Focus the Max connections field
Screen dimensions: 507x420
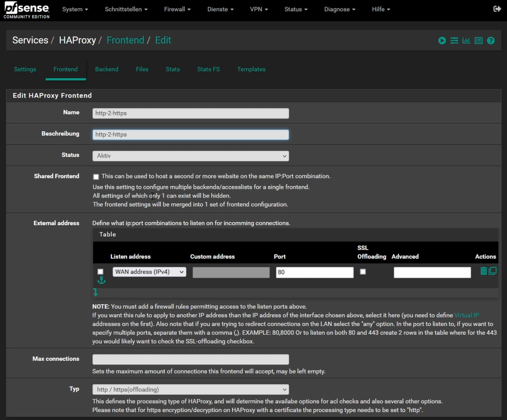[x=191, y=359]
